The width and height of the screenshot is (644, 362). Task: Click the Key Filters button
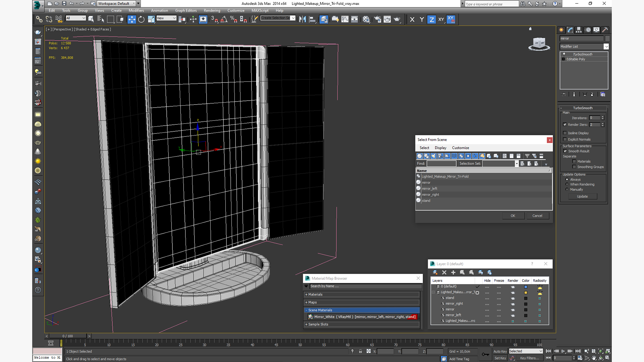(530, 358)
